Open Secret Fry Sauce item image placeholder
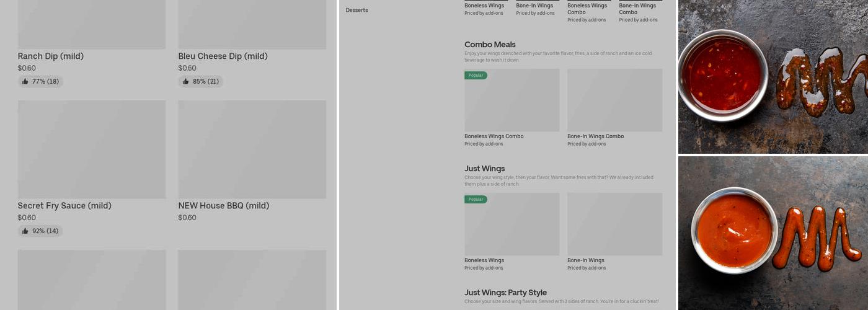Image resolution: width=868 pixels, height=310 pixels. (92, 149)
